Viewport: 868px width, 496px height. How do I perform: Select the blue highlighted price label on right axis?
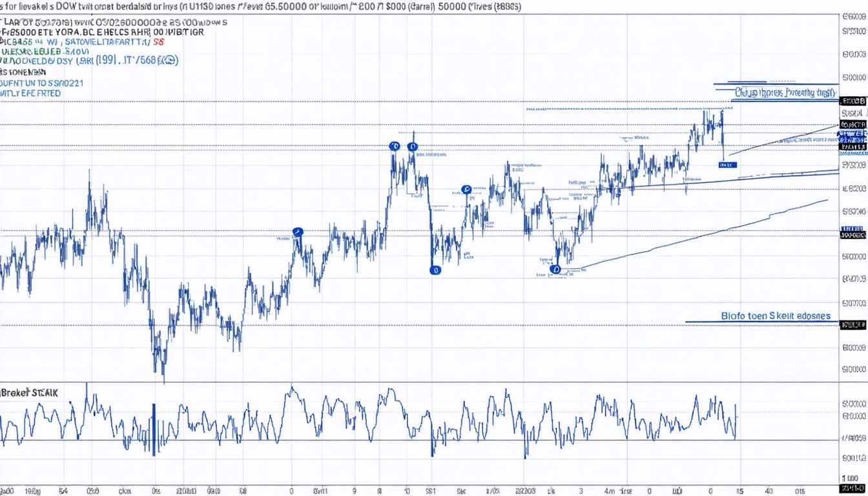(852, 134)
